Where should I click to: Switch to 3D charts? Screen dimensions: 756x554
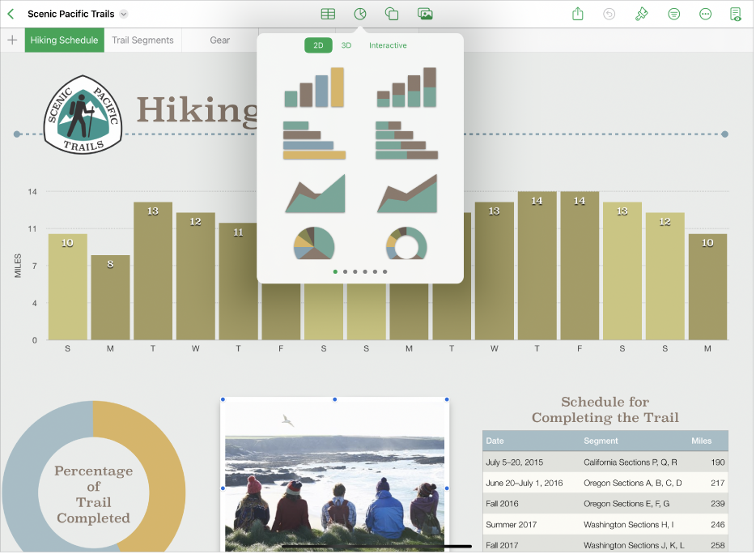(x=346, y=45)
